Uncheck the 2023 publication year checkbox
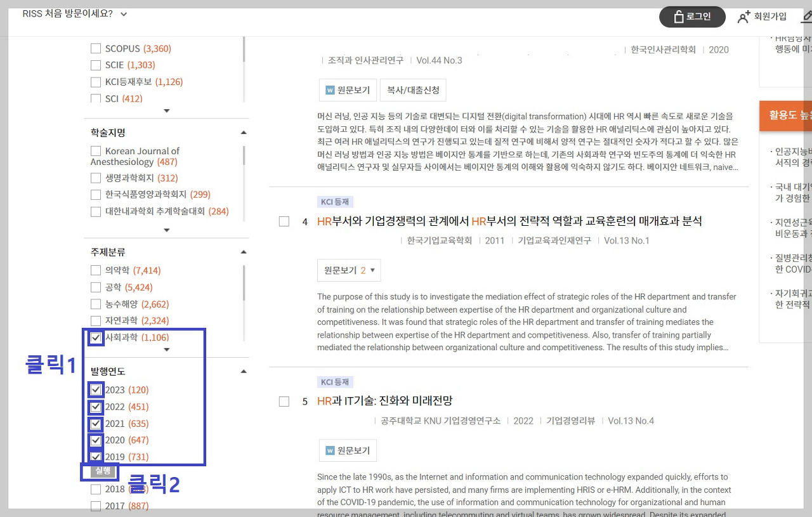 pos(96,389)
